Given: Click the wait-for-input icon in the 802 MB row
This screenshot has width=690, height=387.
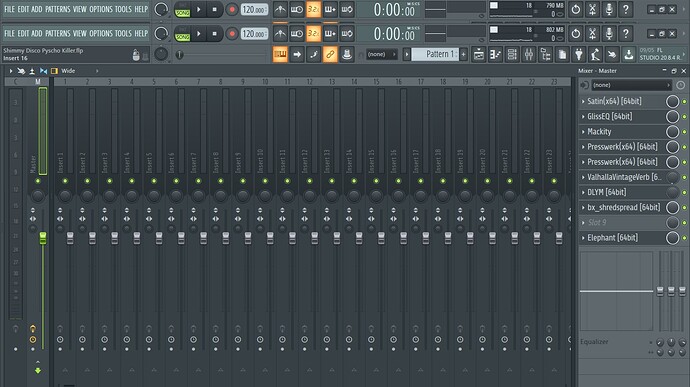Looking at the screenshot, I should click(x=297, y=33).
